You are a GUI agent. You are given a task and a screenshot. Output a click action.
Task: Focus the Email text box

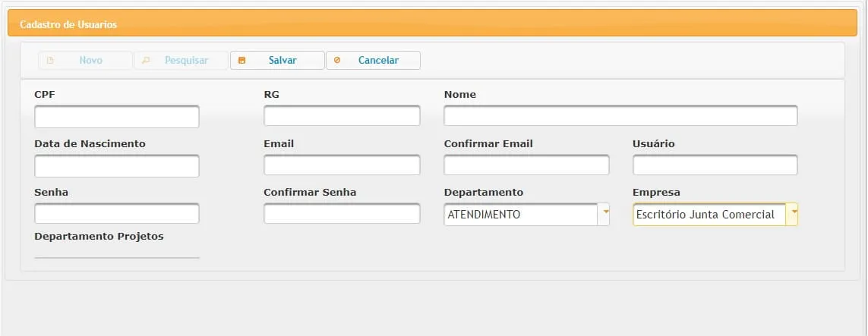click(x=342, y=165)
